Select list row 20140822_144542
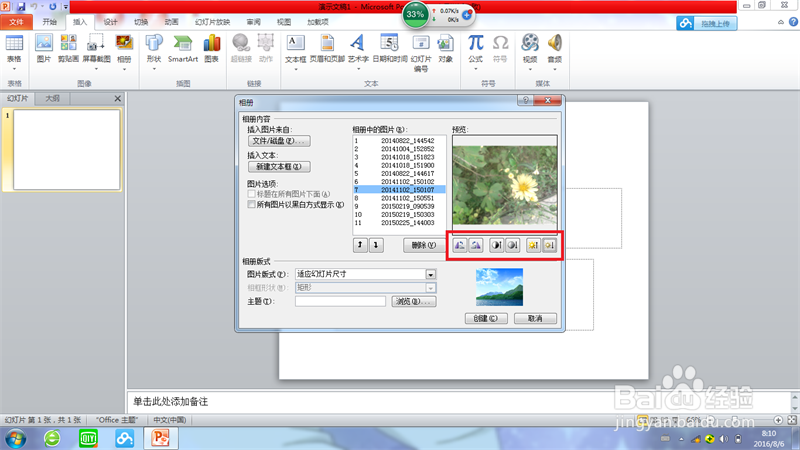Viewport: 800px width, 450px height. click(399, 140)
